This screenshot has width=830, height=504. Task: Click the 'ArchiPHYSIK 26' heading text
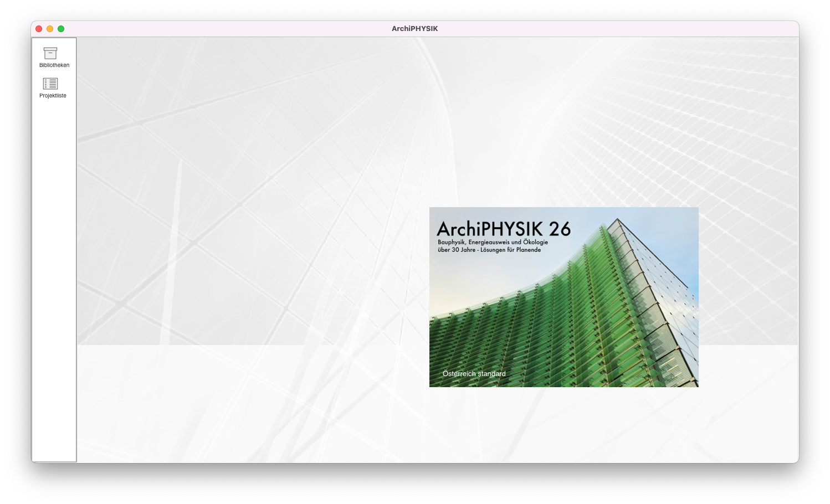(x=504, y=229)
